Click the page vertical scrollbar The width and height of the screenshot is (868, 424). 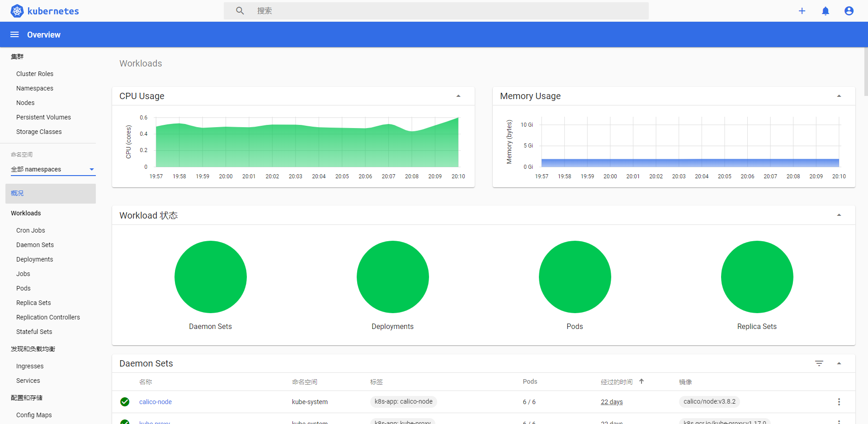(x=866, y=71)
